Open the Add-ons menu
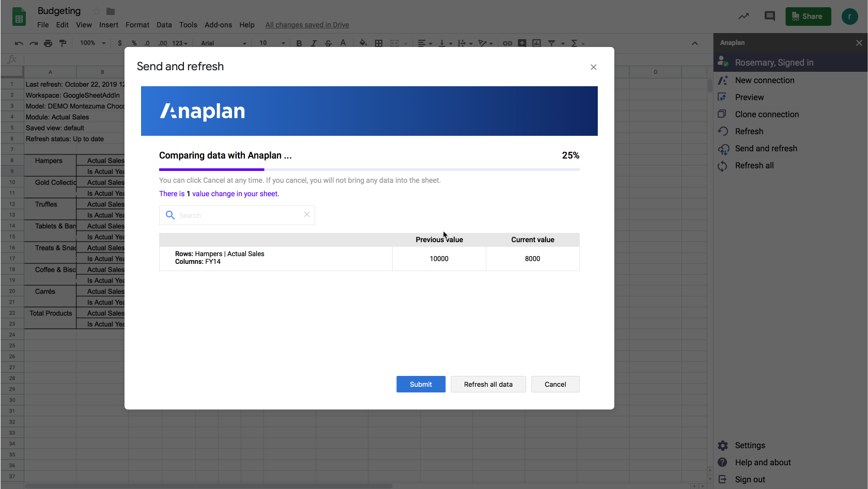This screenshot has width=868, height=489. click(x=218, y=24)
